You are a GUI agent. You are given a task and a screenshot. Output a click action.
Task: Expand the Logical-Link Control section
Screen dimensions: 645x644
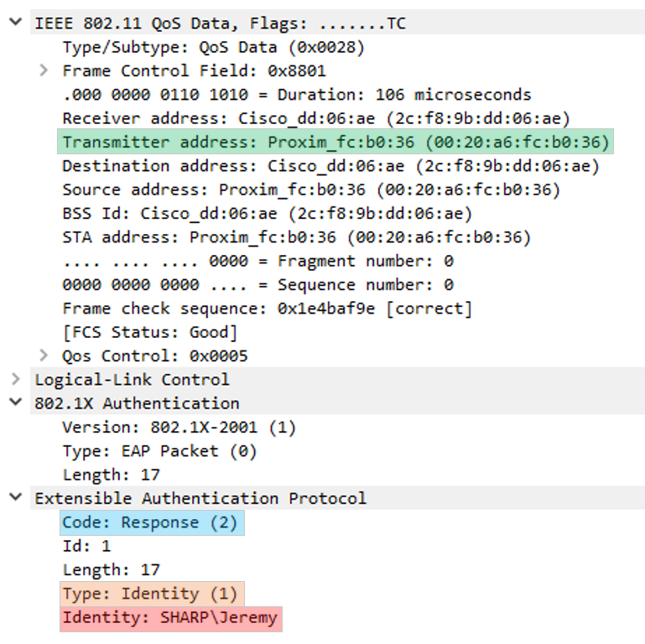[x=14, y=379]
